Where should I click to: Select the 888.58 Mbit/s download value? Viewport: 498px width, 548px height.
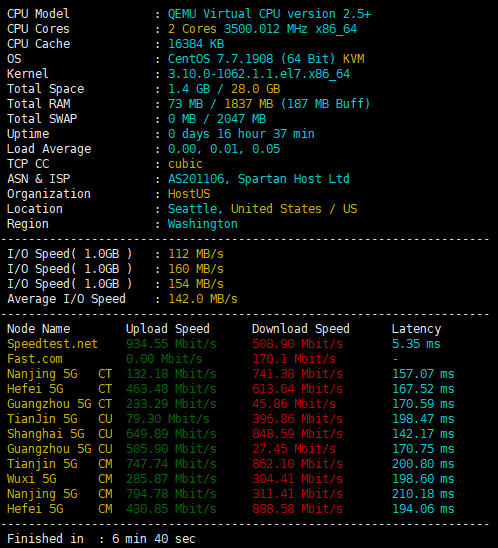[297, 509]
